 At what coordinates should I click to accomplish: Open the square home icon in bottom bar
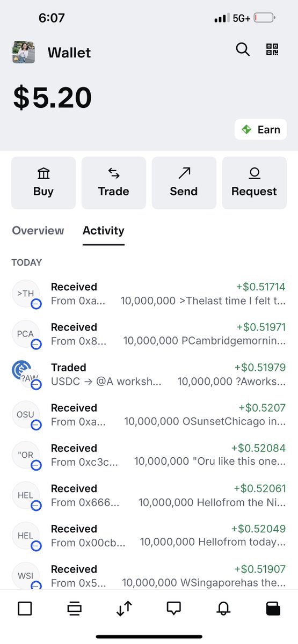point(25,608)
